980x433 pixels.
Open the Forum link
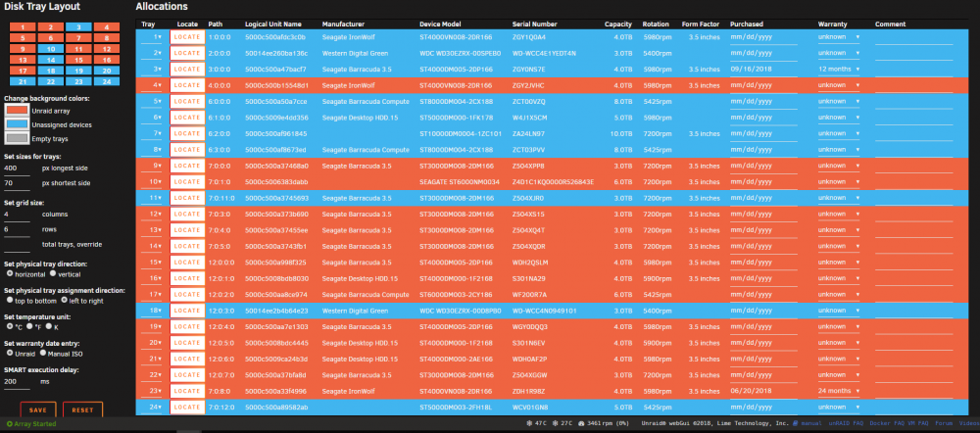pyautogui.click(x=944, y=423)
